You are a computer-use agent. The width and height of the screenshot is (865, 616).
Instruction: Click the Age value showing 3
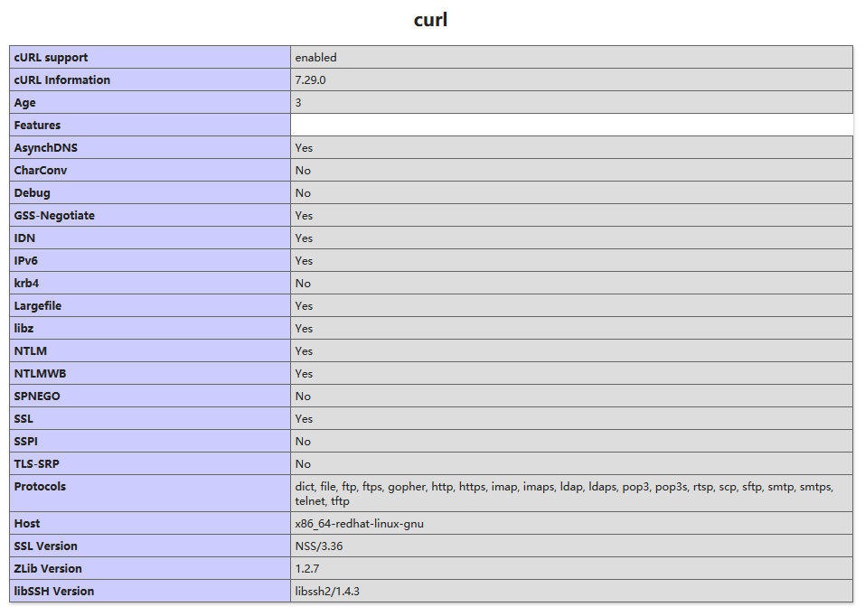(x=296, y=102)
